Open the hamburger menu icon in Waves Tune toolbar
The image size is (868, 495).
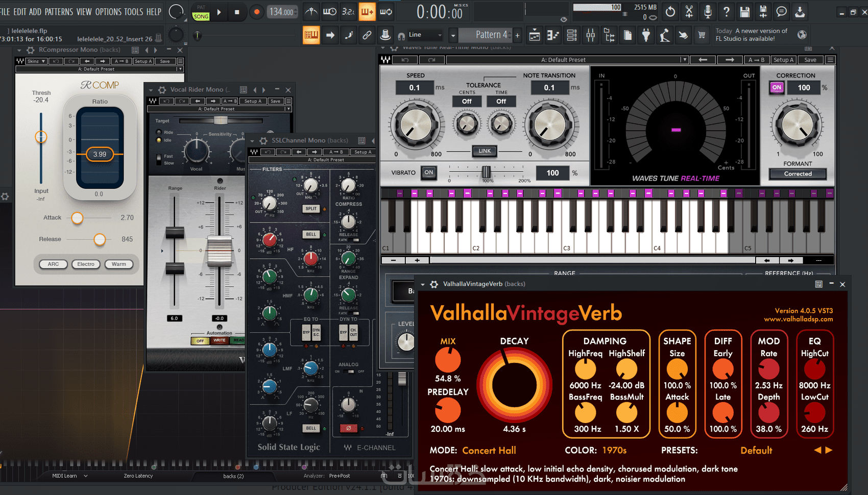tap(830, 60)
